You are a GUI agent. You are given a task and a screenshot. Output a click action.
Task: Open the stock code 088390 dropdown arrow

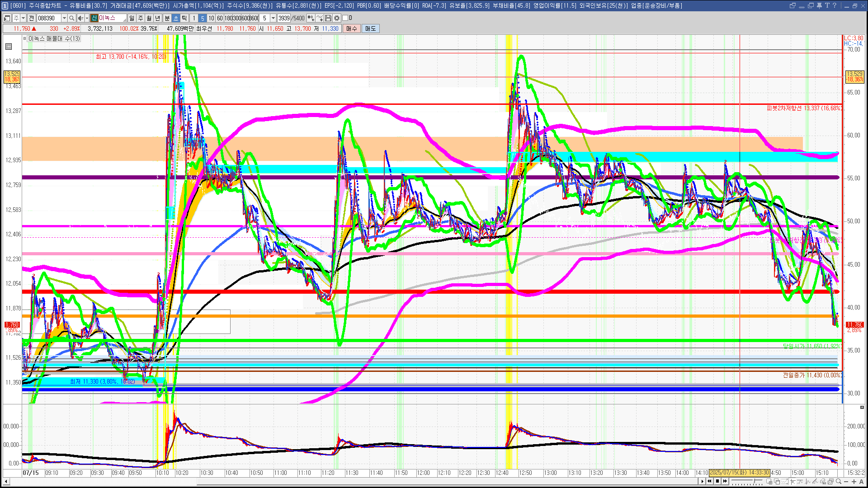coord(64,18)
